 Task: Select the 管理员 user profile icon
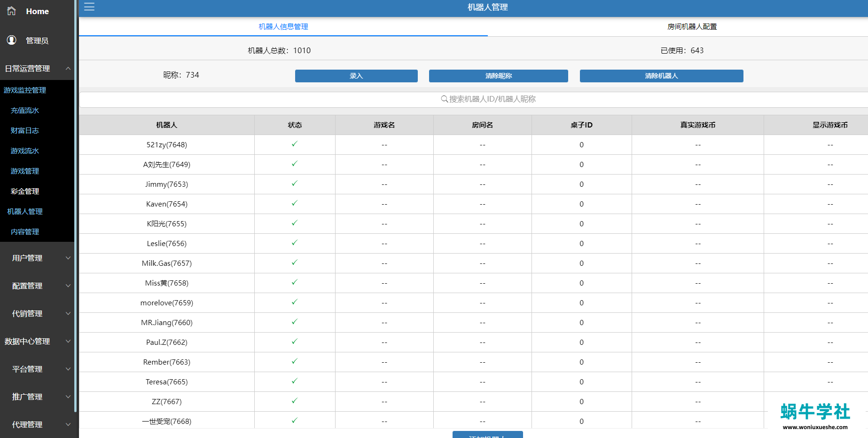coord(11,40)
